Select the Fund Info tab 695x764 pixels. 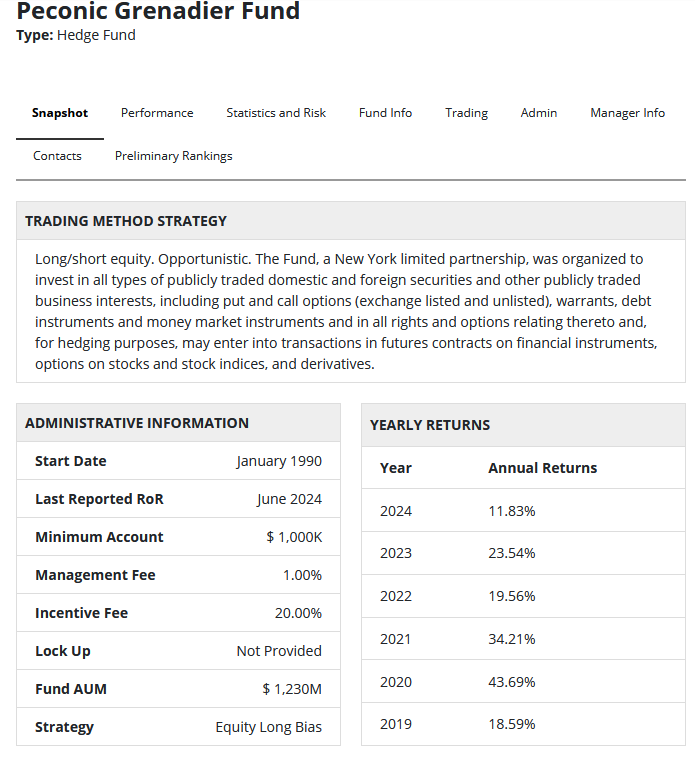(385, 113)
